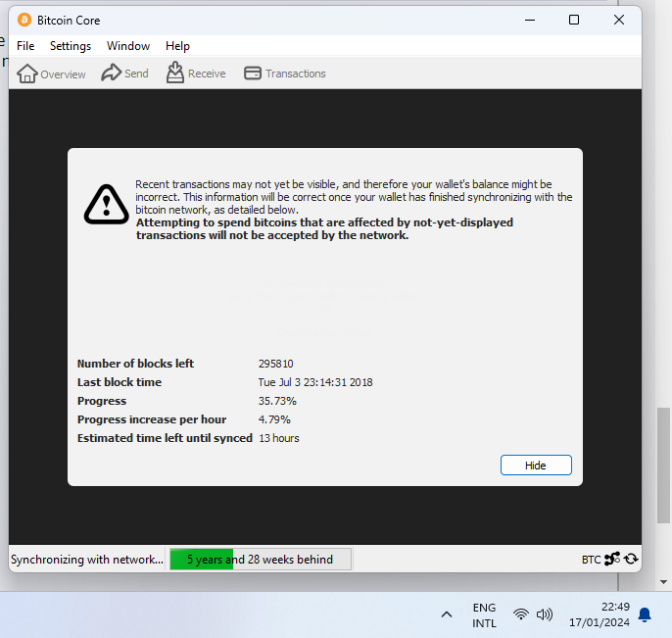Open the Transactions tab with the card icon

click(284, 74)
